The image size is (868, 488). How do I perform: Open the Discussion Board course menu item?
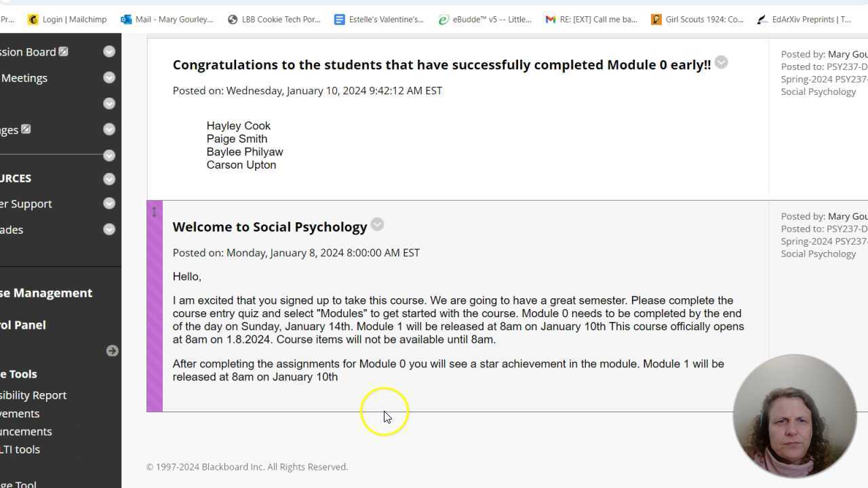coord(27,52)
